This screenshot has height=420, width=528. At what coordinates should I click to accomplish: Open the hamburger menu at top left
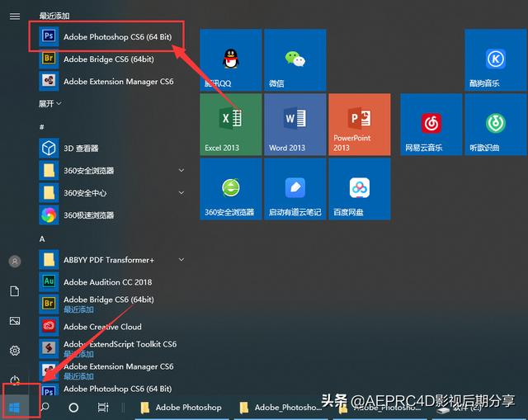[14, 17]
